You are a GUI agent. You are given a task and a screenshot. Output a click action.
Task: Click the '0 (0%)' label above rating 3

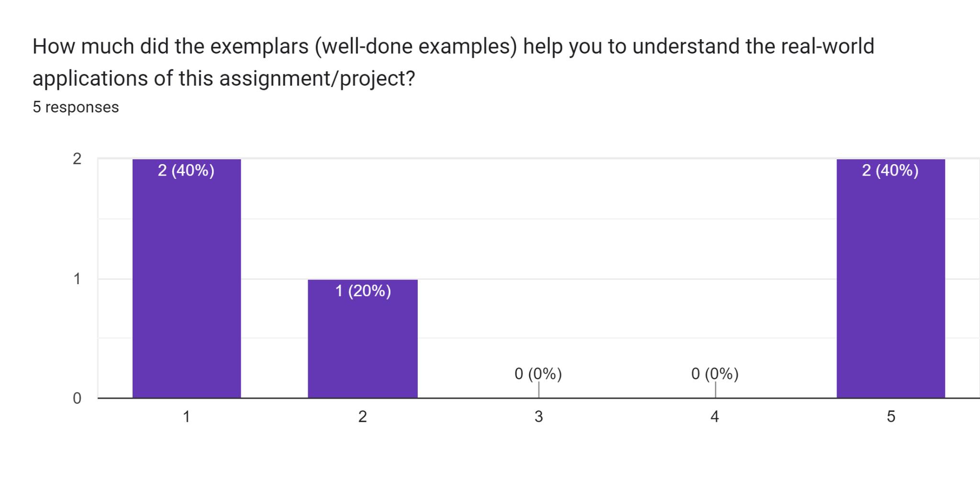pos(538,374)
